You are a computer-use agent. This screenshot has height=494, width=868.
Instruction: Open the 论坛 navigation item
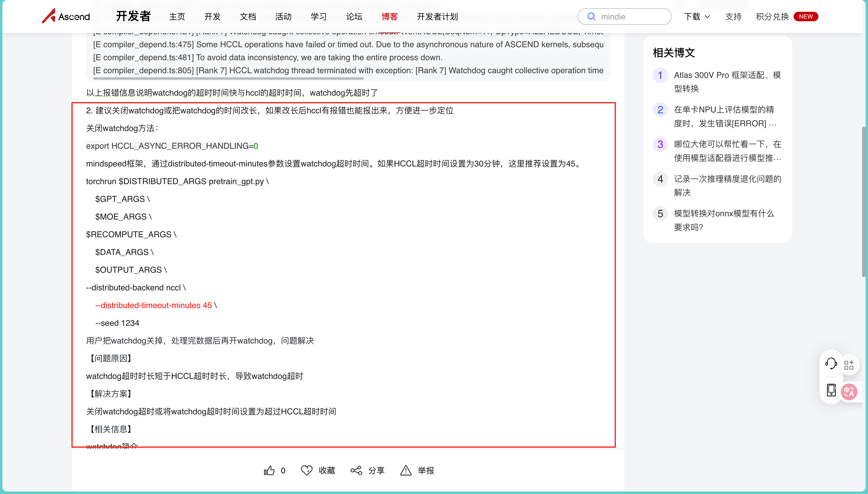(x=354, y=17)
